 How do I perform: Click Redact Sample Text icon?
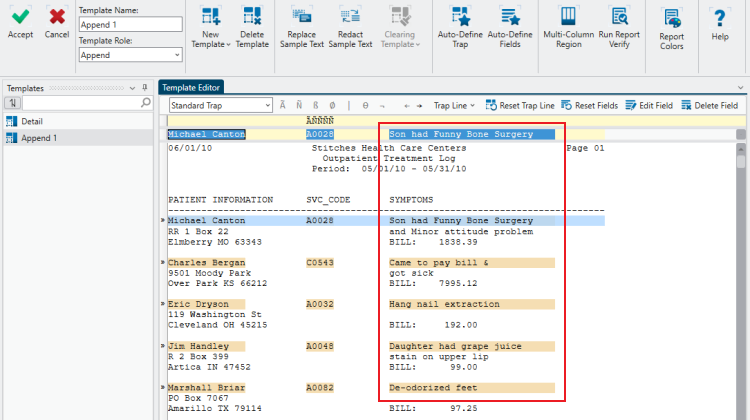tap(350, 17)
